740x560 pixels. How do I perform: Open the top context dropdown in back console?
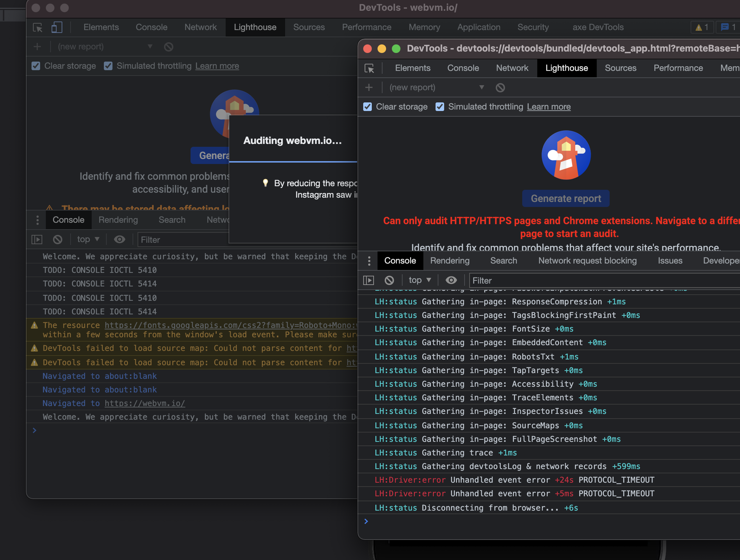click(88, 239)
